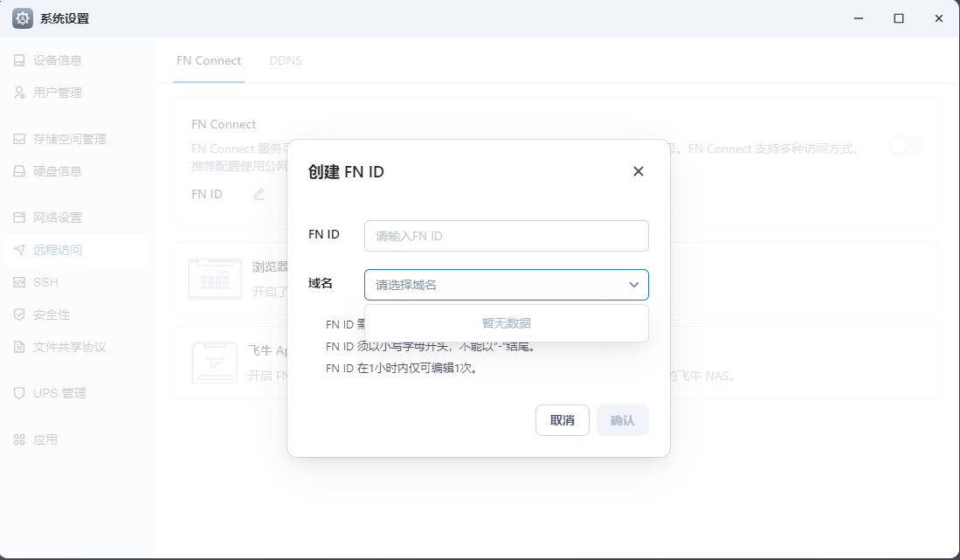Open 安全性 in the sidebar
This screenshot has width=960, height=560.
click(x=77, y=315)
